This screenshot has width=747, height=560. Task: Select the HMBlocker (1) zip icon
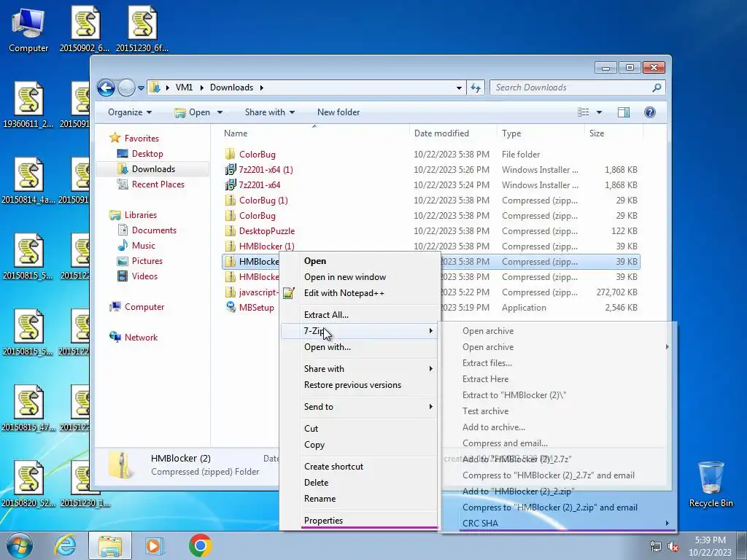[230, 246]
